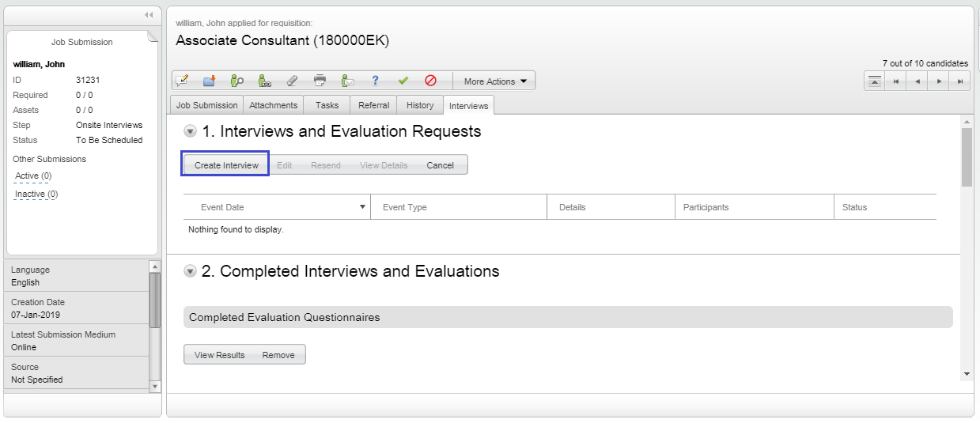Click the main panel vertical scrollbar thumb
Screen dimensions: 980x423
[x=967, y=157]
